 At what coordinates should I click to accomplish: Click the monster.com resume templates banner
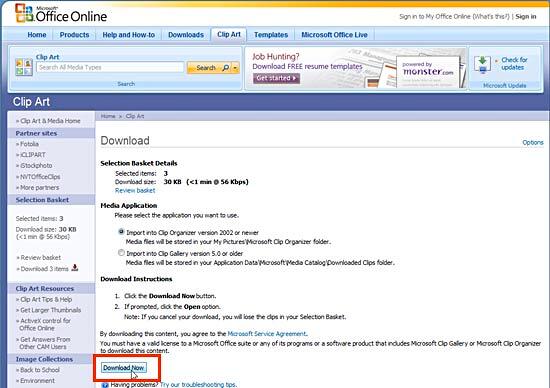tap(355, 68)
